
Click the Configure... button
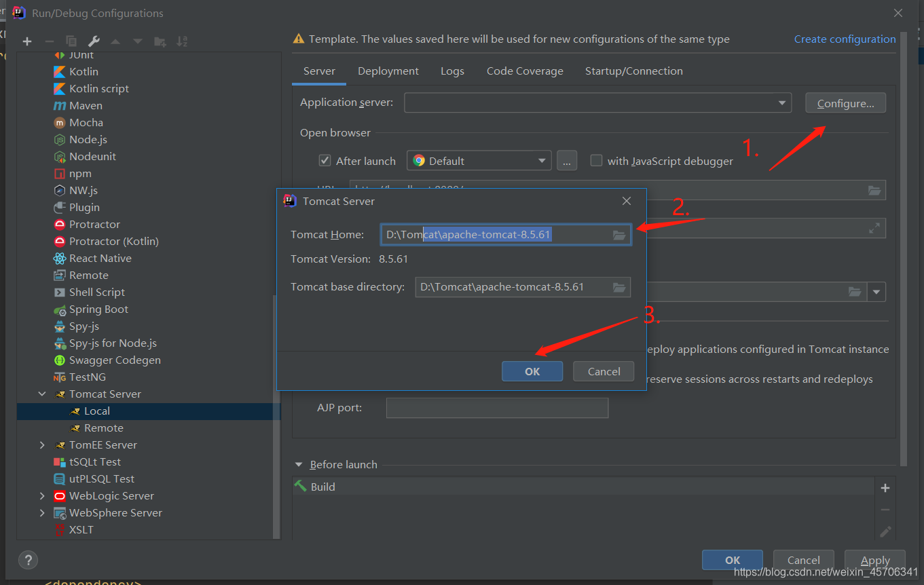(845, 103)
